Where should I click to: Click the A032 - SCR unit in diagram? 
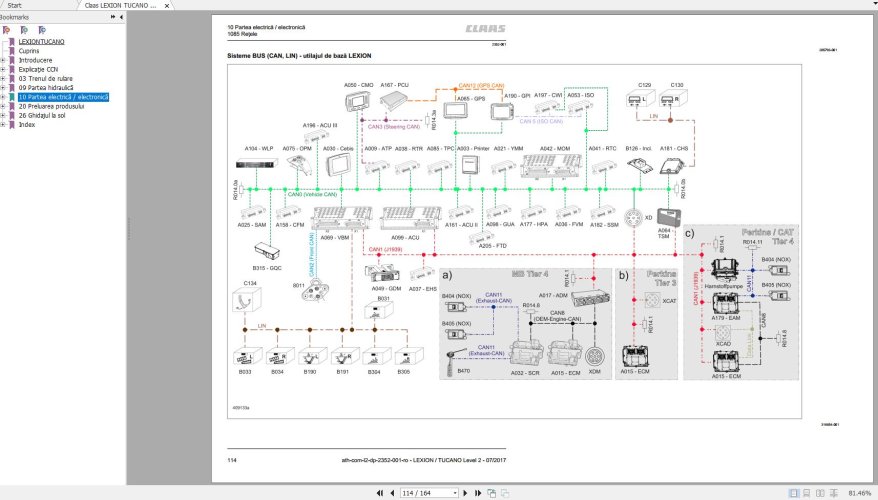pos(525,354)
